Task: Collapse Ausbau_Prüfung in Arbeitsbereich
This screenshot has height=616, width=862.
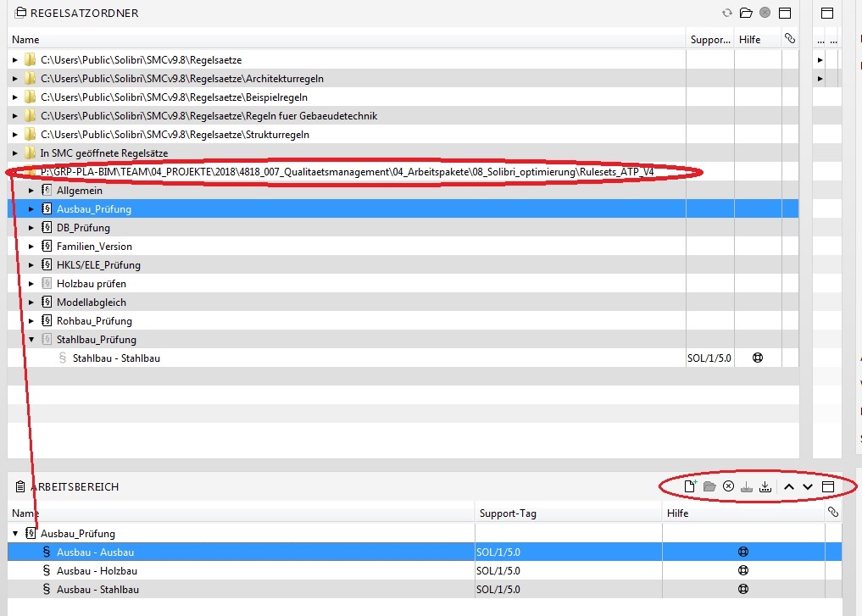Action: point(15,534)
